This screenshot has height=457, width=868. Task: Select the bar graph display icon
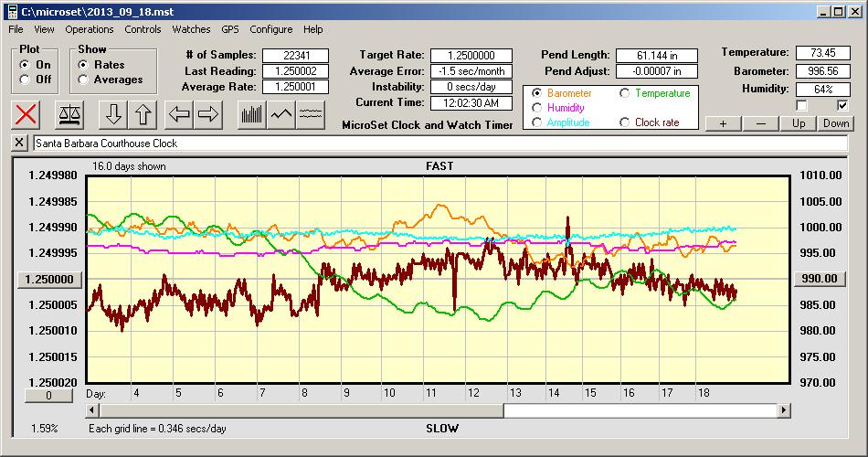point(252,114)
